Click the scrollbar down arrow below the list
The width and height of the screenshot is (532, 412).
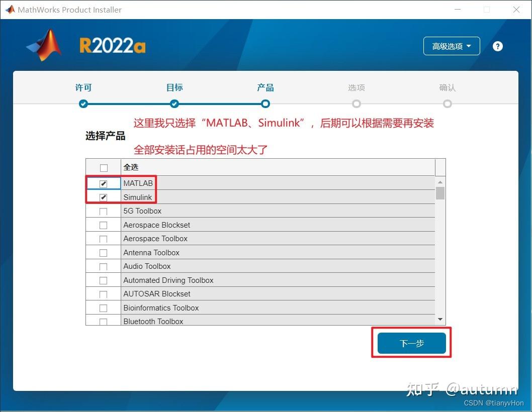440,318
